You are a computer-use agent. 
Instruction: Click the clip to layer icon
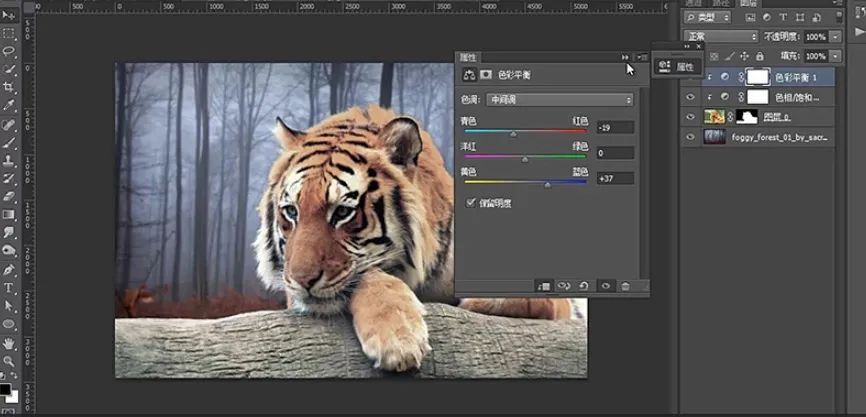coord(543,286)
